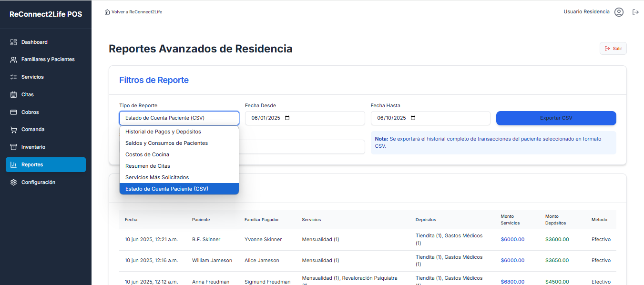This screenshot has height=285, width=644.
Task: Click the Inventario box icon
Action: pyautogui.click(x=13, y=147)
